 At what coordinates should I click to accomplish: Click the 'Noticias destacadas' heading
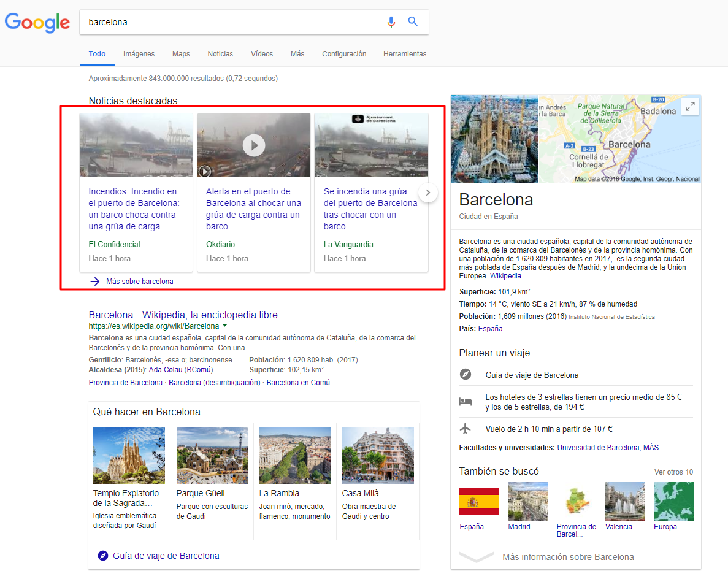[133, 101]
